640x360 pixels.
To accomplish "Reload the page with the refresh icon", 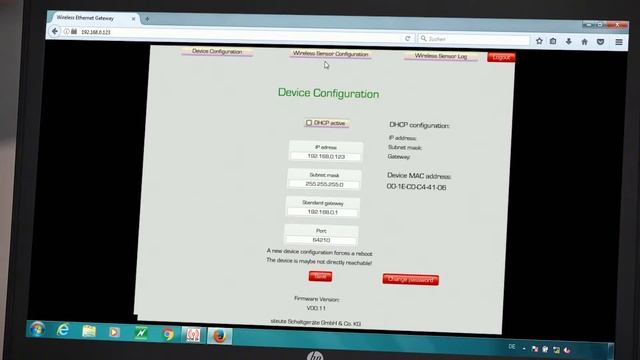I will tap(407, 38).
